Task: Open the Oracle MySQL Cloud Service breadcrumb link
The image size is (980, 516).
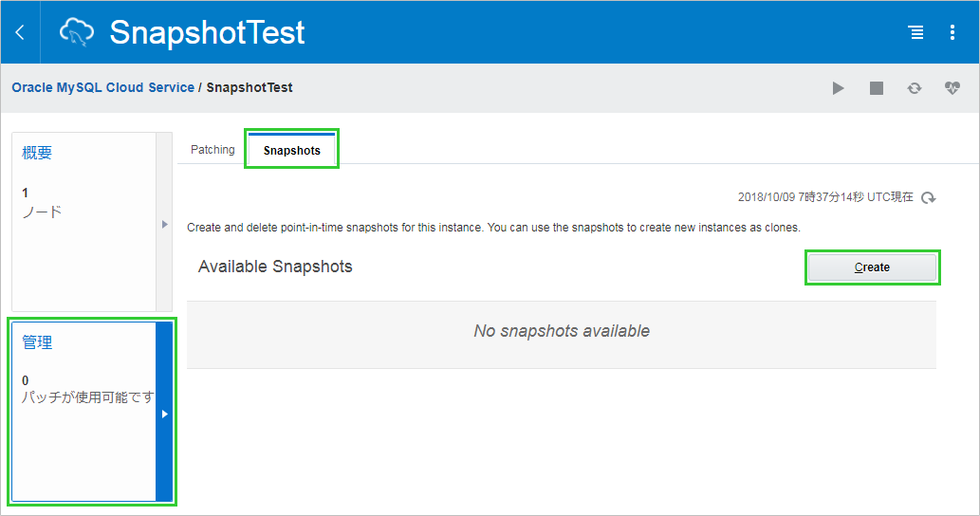Action: (x=103, y=87)
